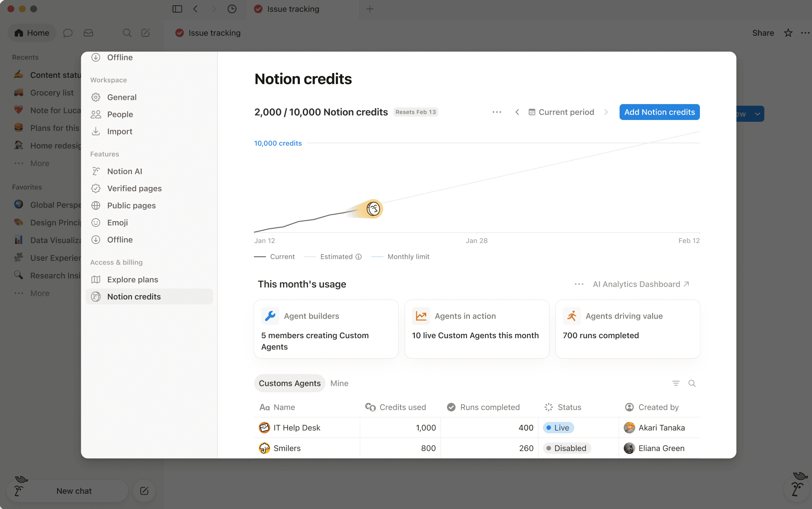Open search from the sidebar magnifier icon
Screen dimensions: 812x509
click(126, 33)
